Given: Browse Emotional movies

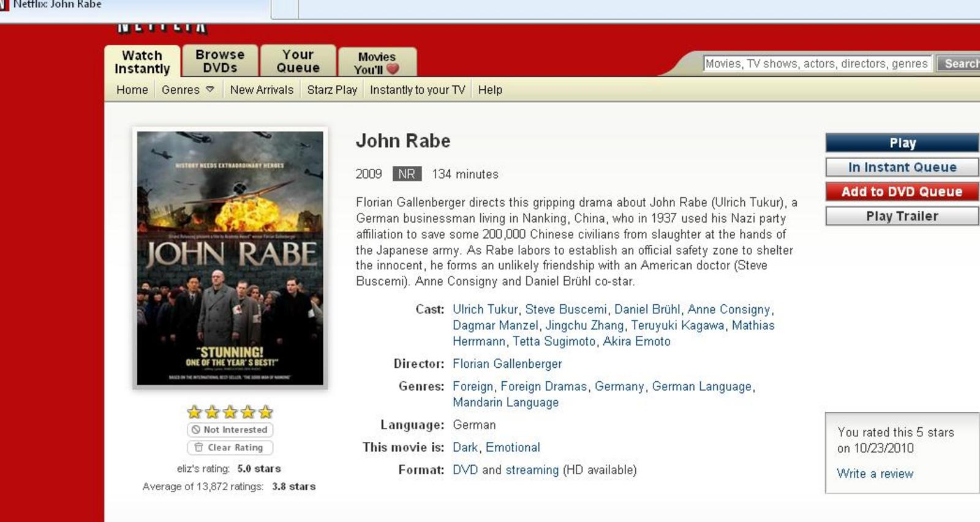Looking at the screenshot, I should [513, 447].
